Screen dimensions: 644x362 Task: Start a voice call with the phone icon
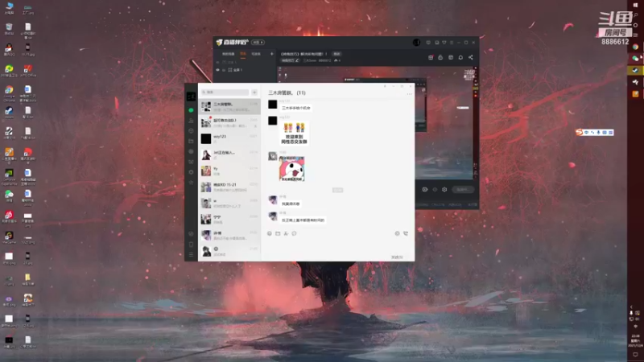(406, 233)
